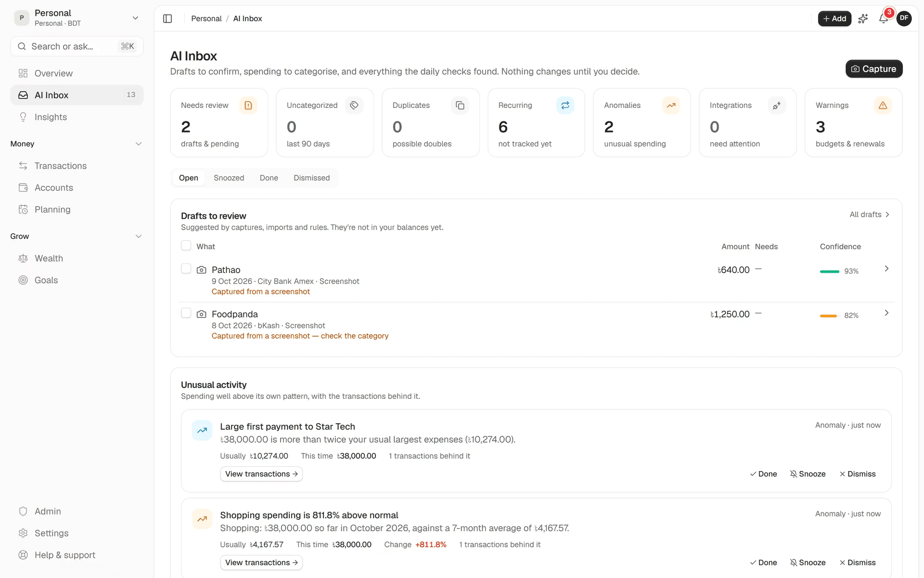
Task: Click the camera icon beside Foodpanda
Action: [x=202, y=314]
